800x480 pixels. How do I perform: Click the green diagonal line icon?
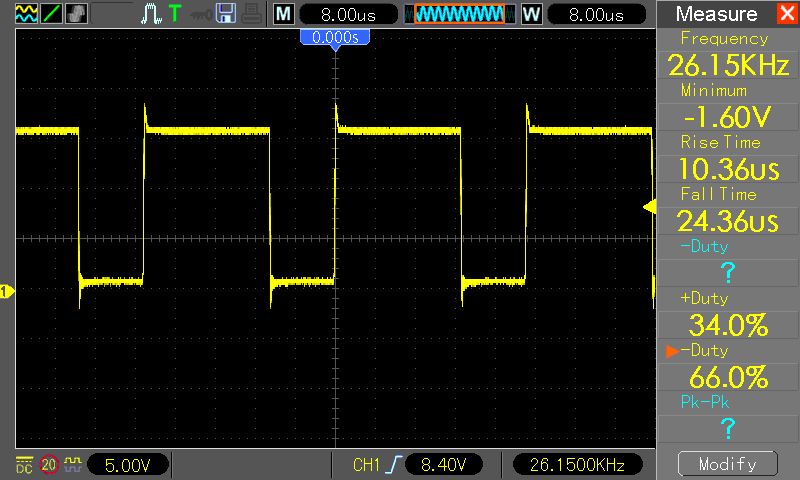coord(52,14)
